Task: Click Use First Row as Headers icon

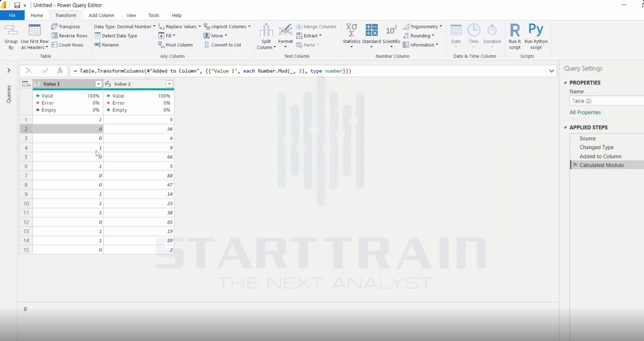Action: 35,37
